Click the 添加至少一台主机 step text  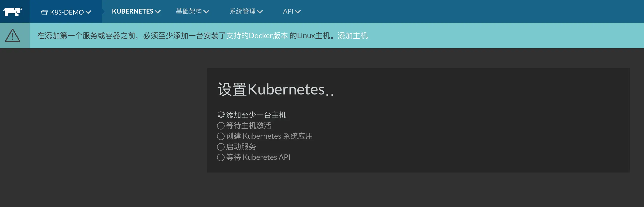click(256, 115)
